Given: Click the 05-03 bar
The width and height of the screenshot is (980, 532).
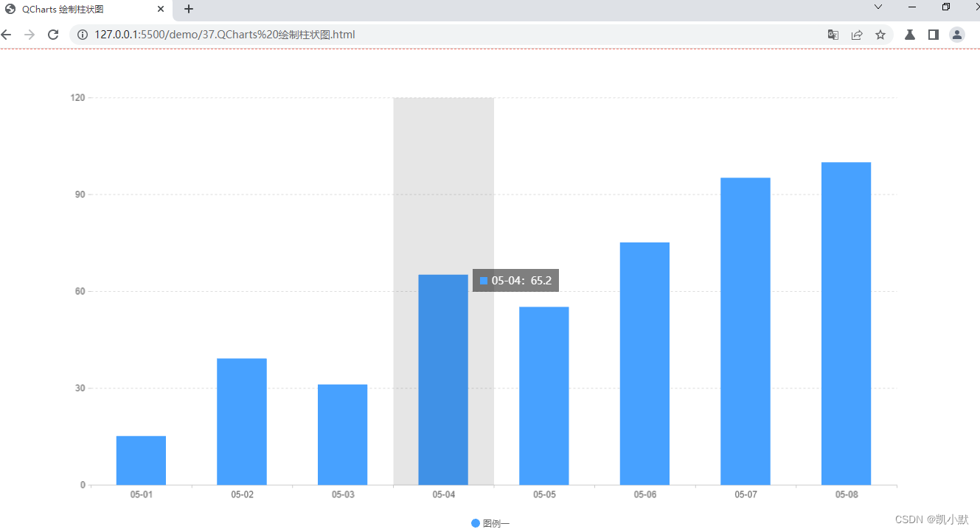Looking at the screenshot, I should click(x=342, y=435).
